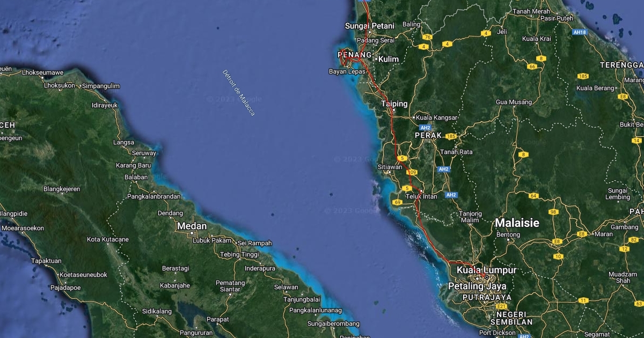Click the AH18 highway shield

click(579, 32)
